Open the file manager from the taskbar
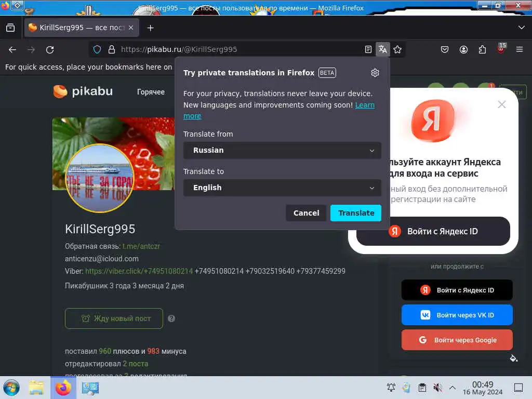The image size is (532, 399). point(36,388)
